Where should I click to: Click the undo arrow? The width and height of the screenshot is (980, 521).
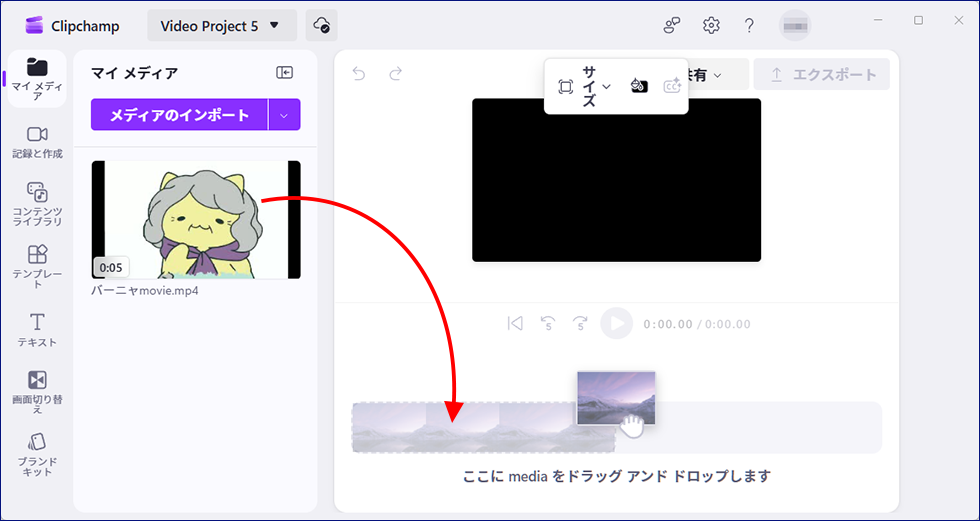[x=359, y=73]
